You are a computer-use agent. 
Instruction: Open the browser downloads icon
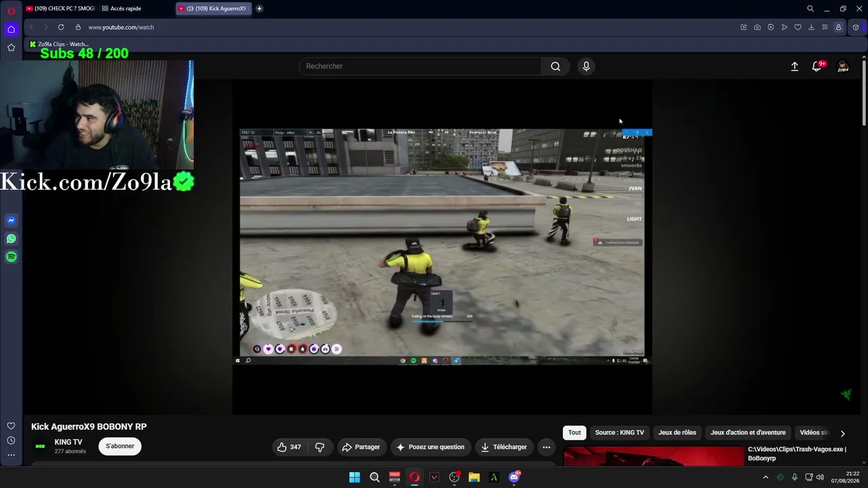[x=812, y=27]
